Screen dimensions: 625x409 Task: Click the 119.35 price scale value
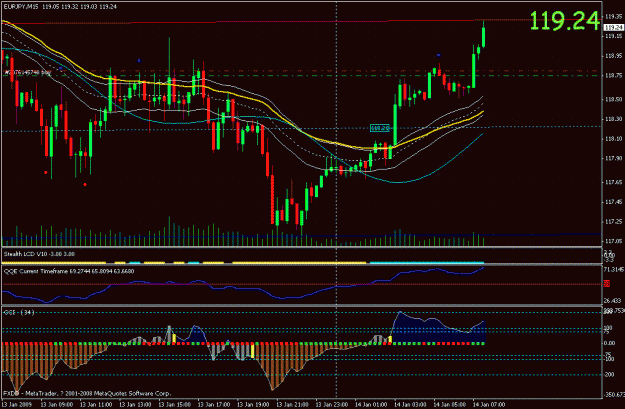click(x=614, y=17)
